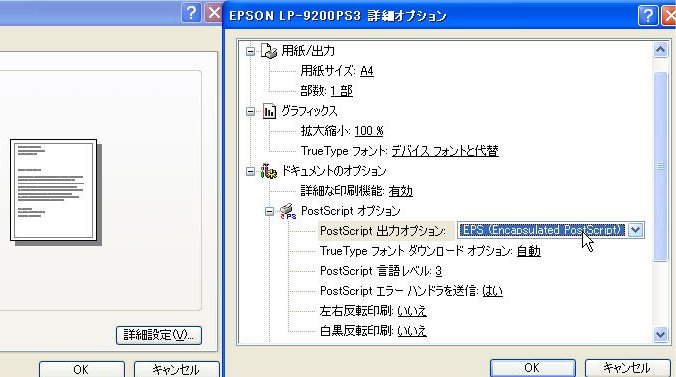Image resolution: width=676 pixels, height=377 pixels.
Task: Click the PostScript オプション PS printer icon
Action: (x=288, y=211)
